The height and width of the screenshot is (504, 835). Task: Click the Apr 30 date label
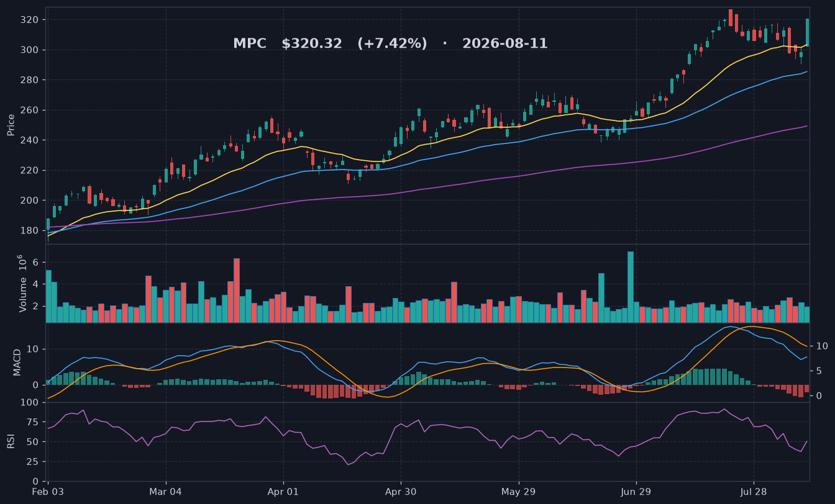pyautogui.click(x=401, y=492)
